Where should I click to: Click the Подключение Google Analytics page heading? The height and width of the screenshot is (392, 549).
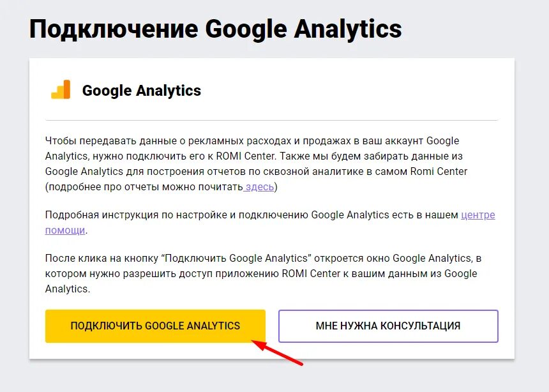215,29
